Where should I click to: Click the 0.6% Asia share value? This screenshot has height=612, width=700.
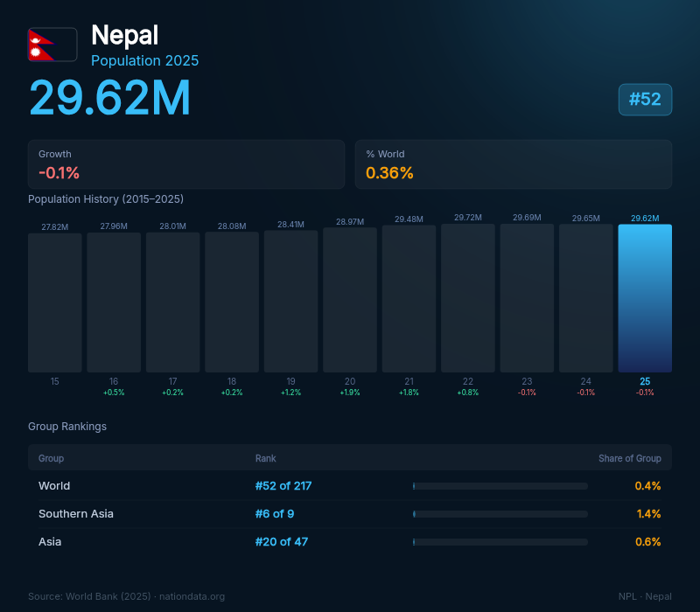tap(647, 541)
